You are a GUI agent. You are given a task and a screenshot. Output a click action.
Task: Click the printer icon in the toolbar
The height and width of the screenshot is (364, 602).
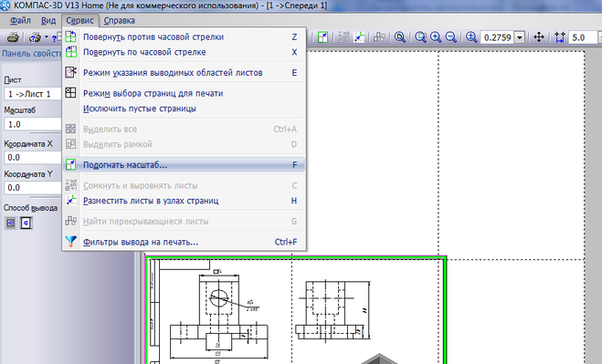[x=13, y=37]
